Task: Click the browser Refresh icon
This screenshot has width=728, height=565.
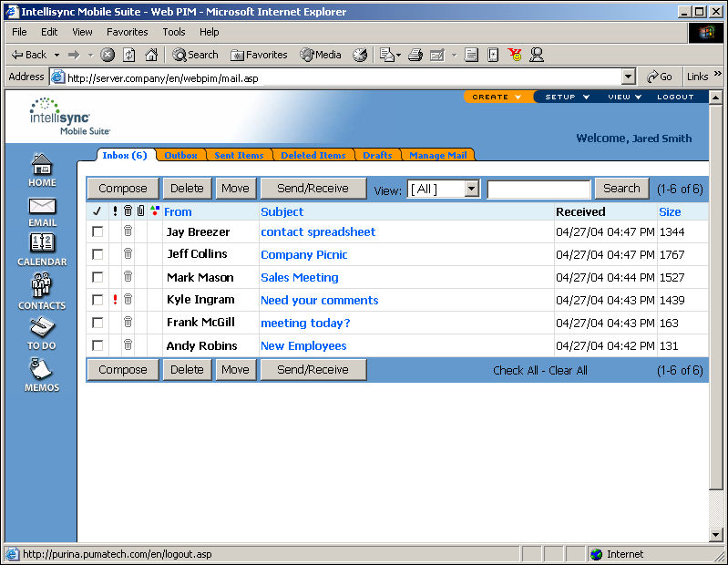Action: click(129, 55)
